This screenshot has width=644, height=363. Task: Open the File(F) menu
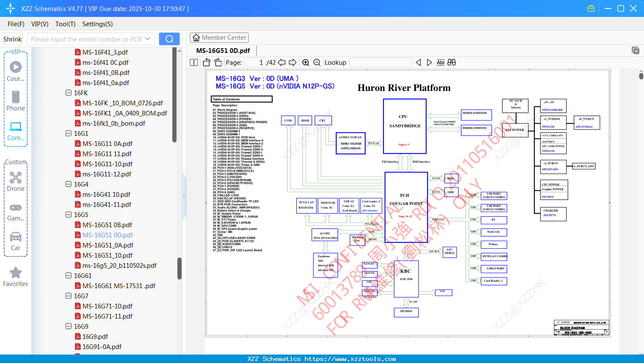(x=16, y=24)
